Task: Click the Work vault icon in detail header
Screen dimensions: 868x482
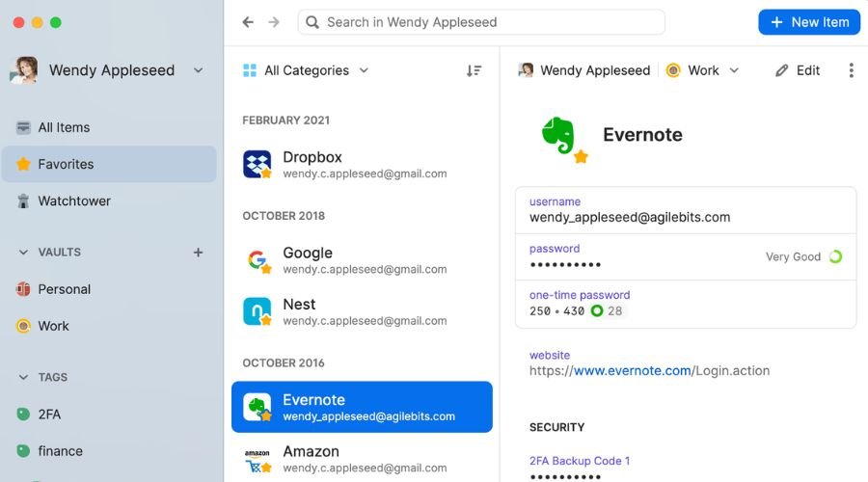Action: (x=673, y=70)
